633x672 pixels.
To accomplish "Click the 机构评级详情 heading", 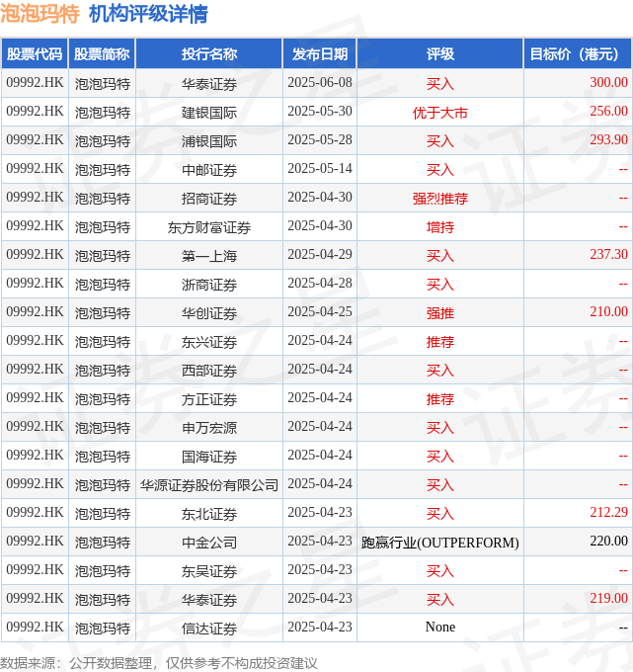I will 148,14.
